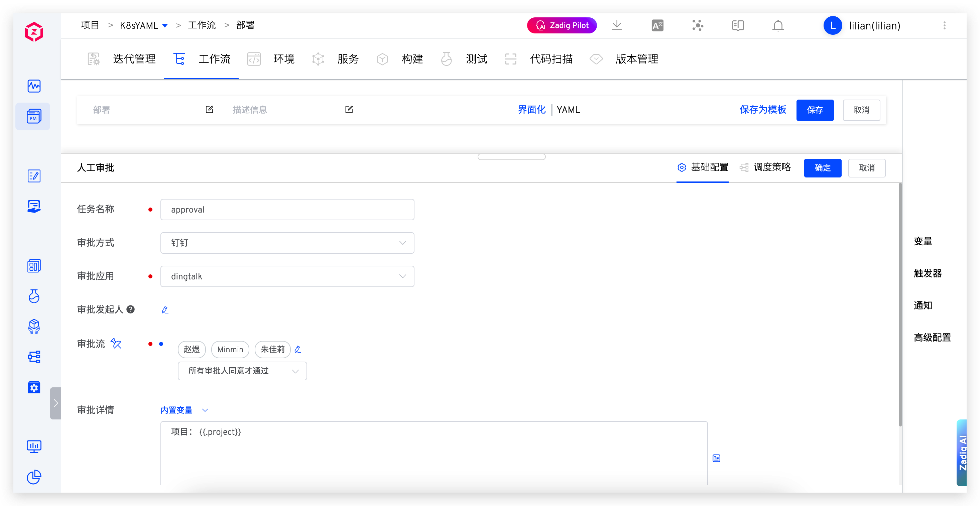Edit 审批发起人 via its pencil icon
The width and height of the screenshot is (980, 506).
[x=165, y=310]
